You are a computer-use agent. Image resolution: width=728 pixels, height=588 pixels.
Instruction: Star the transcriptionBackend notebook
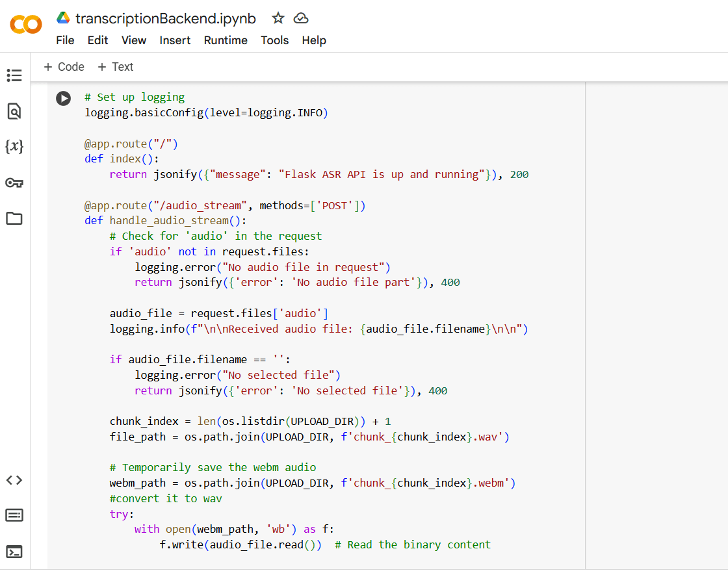[278, 18]
